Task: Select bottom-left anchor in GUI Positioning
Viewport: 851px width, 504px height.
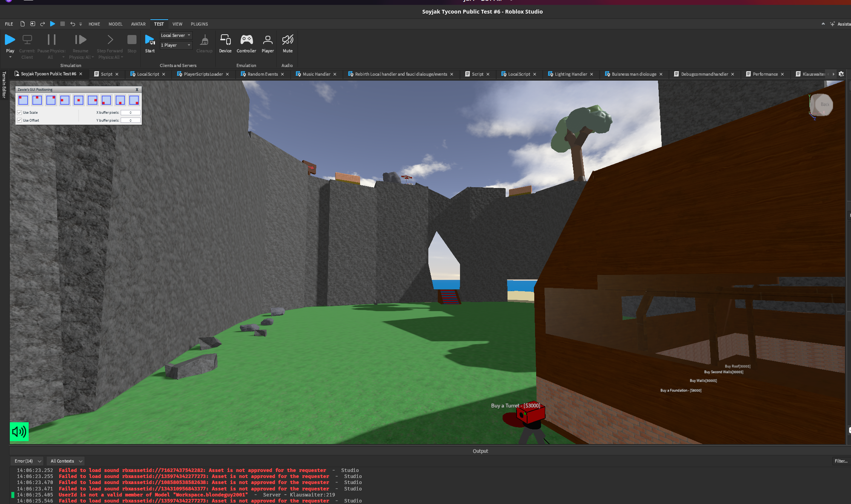Action: (x=106, y=100)
